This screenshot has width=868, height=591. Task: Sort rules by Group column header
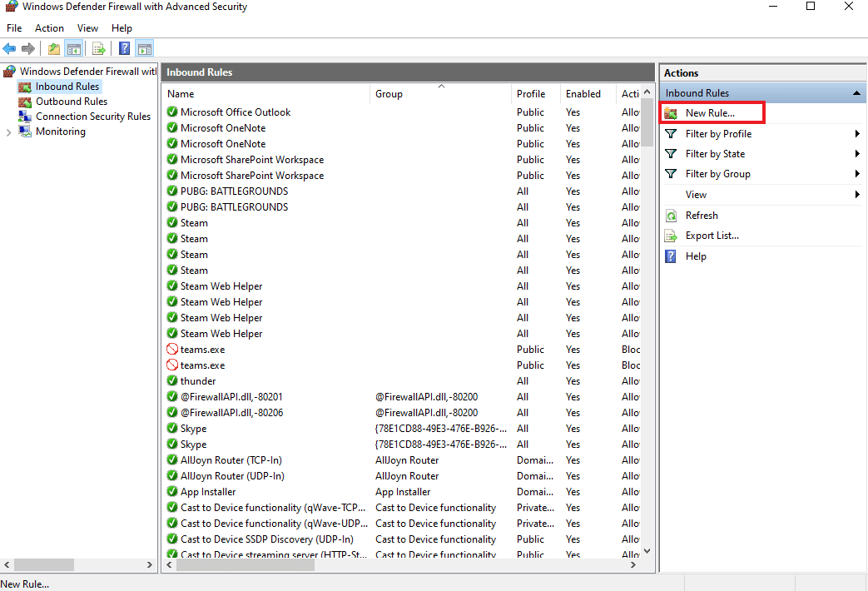click(440, 94)
